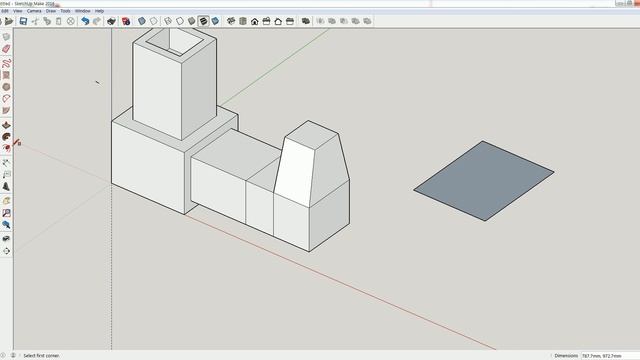Viewport: 640px width, 360px height.
Task: Click the hollow top of the tower
Action: (x=175, y=42)
